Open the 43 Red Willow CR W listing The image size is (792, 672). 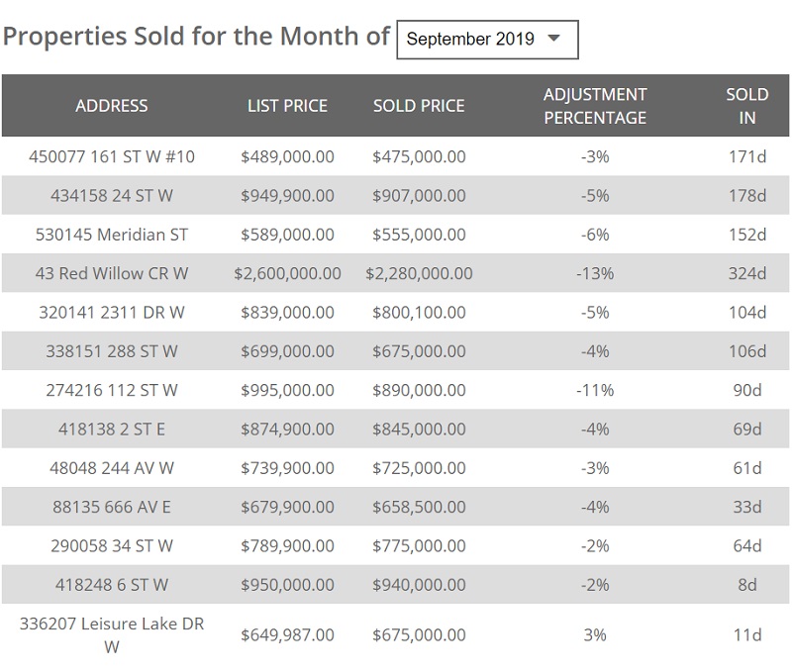(112, 273)
